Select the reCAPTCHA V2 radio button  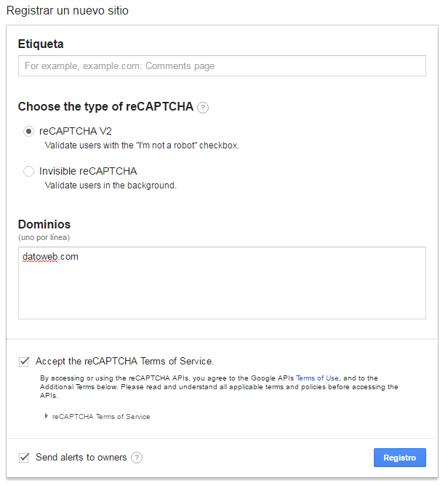coord(28,132)
